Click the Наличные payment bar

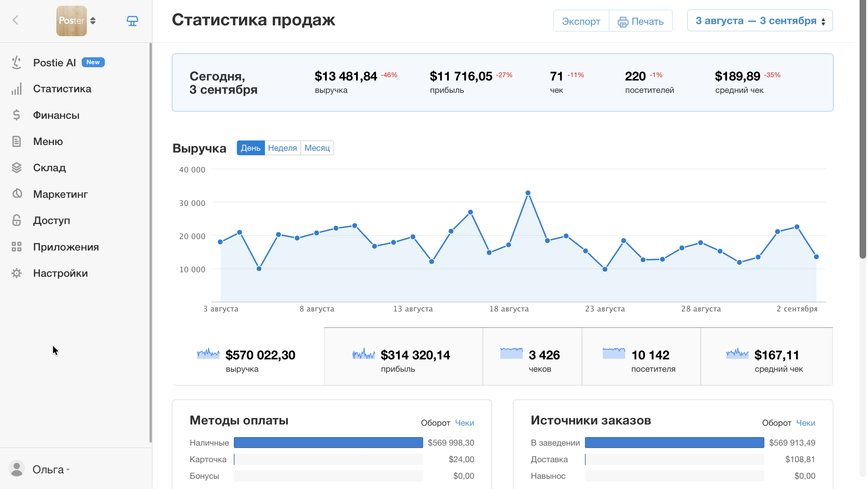(x=329, y=443)
